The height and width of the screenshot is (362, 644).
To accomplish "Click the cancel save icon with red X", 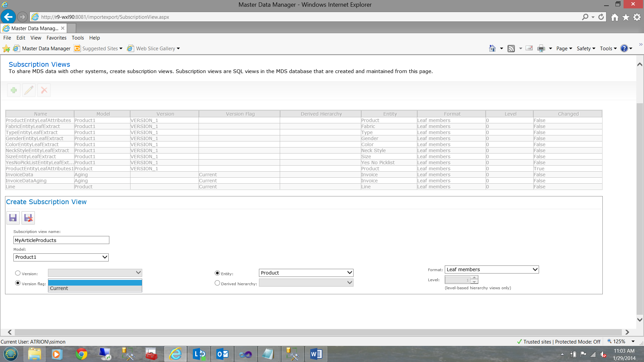I will coord(28,218).
